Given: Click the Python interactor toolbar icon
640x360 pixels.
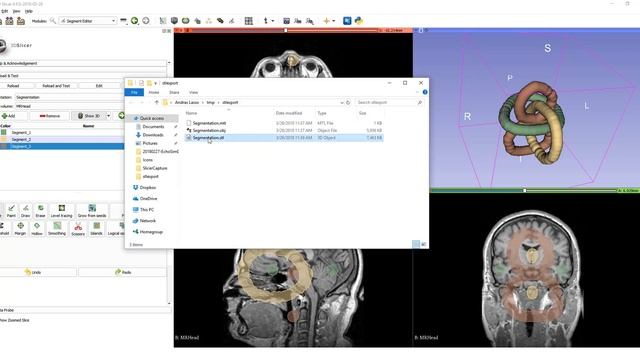Looking at the screenshot, I should point(359,21).
